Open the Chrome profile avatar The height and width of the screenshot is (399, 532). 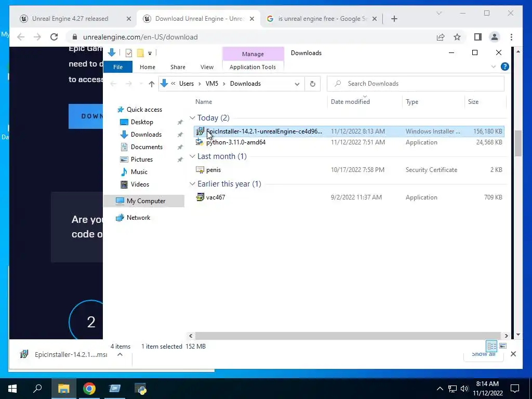495,37
